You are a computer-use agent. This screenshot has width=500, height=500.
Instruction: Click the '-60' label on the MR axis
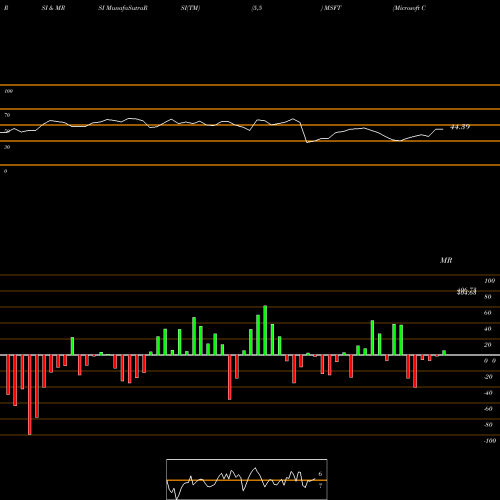tap(488, 409)
